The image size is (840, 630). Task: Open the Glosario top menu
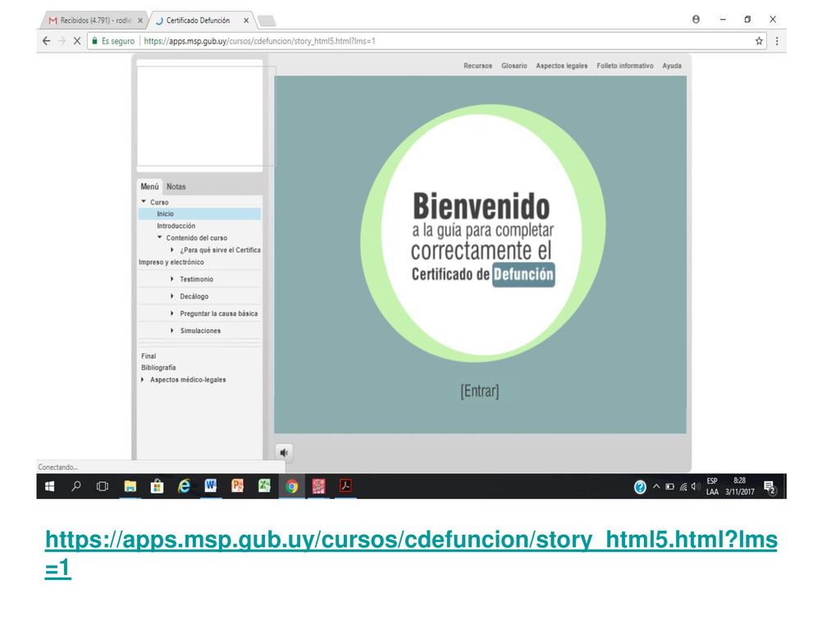(x=514, y=66)
